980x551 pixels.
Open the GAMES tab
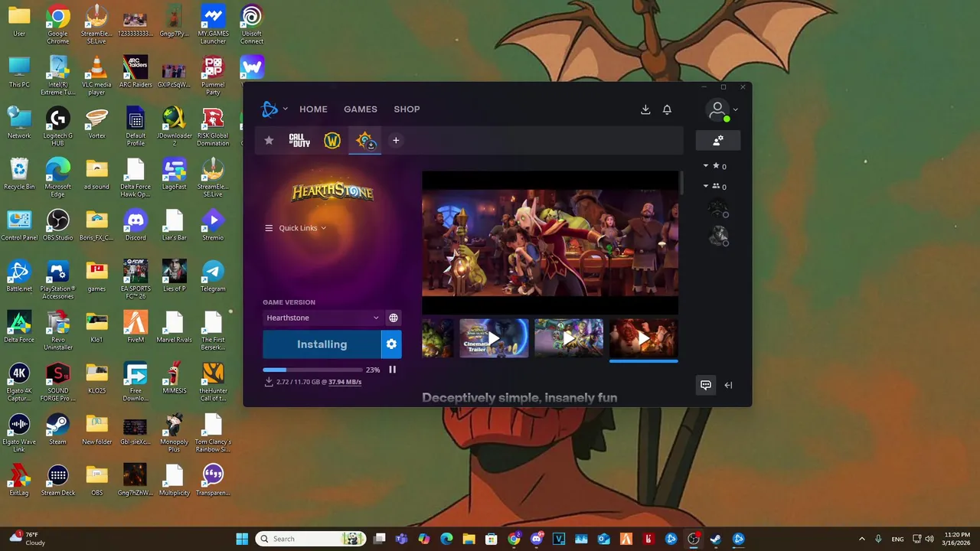361,109
